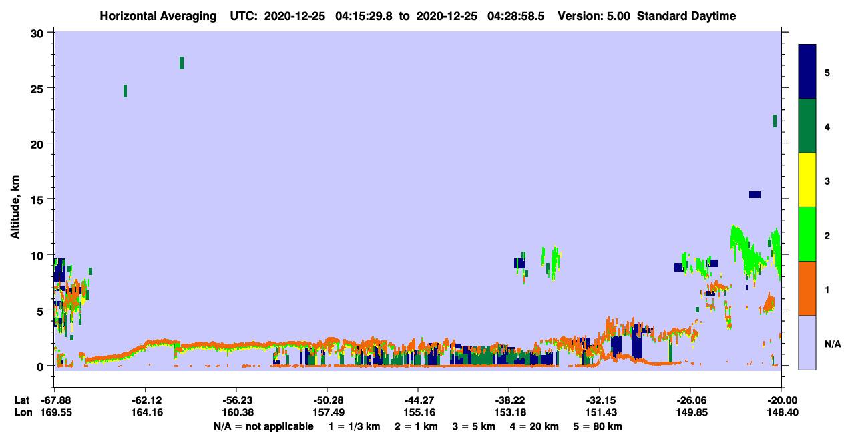Click longitude value 151.43
This screenshot has height=445, width=868.
point(600,412)
